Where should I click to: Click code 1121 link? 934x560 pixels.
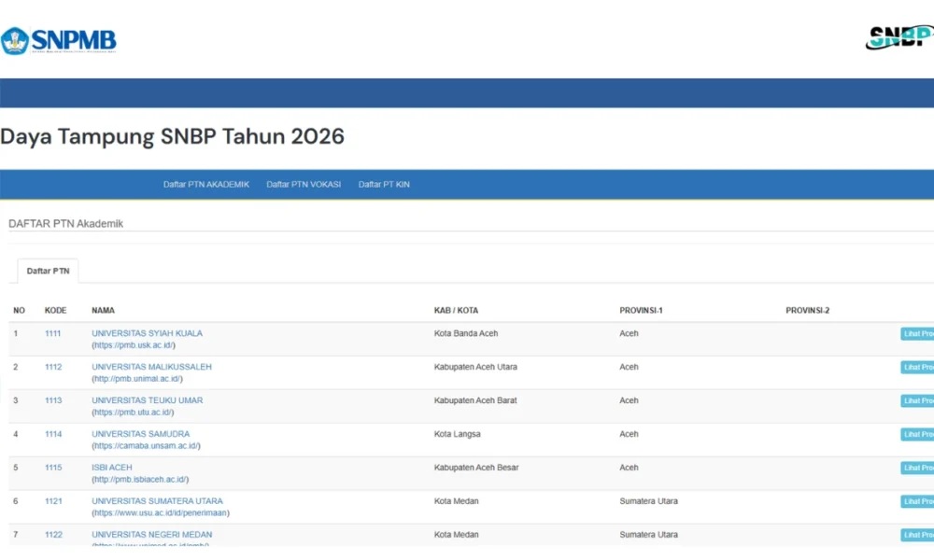coord(53,501)
